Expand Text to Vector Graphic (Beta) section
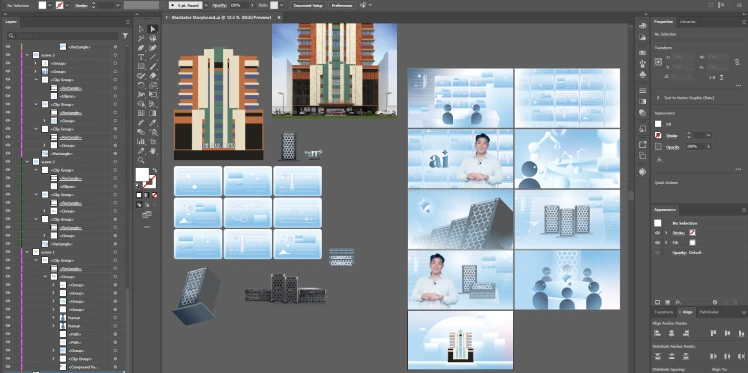 (658, 97)
